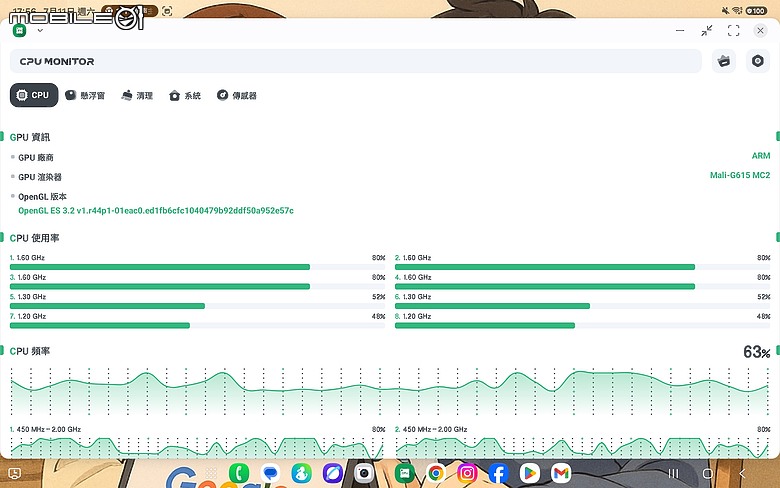Click the ARM vendor value

761,156
